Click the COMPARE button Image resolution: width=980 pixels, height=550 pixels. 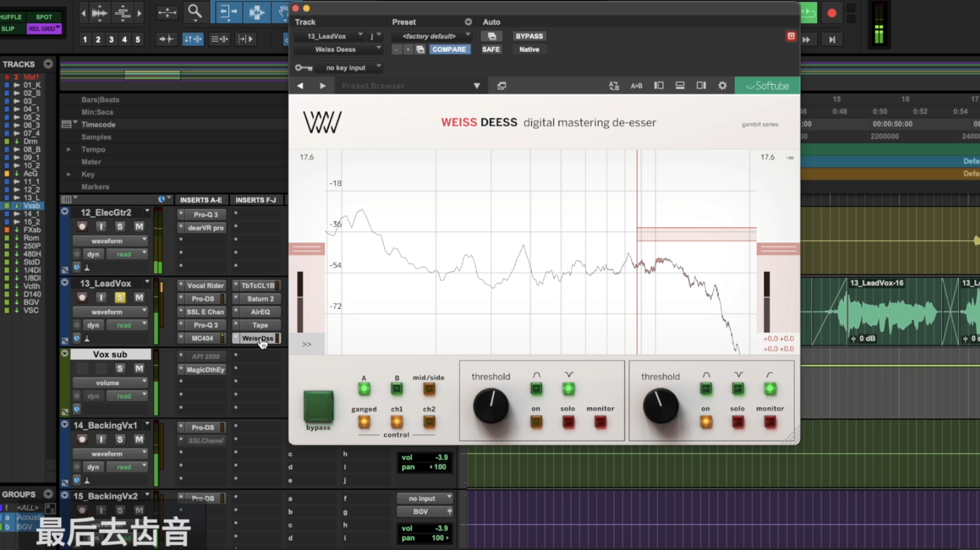pyautogui.click(x=449, y=50)
